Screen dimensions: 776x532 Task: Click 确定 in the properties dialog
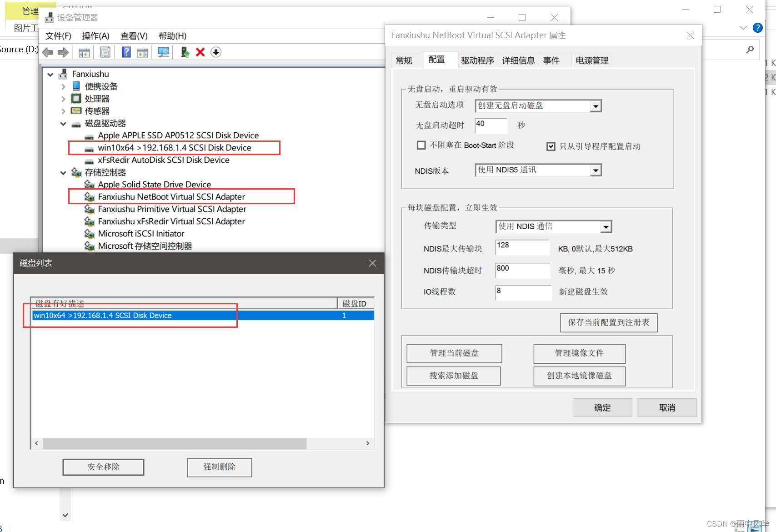[x=602, y=407]
